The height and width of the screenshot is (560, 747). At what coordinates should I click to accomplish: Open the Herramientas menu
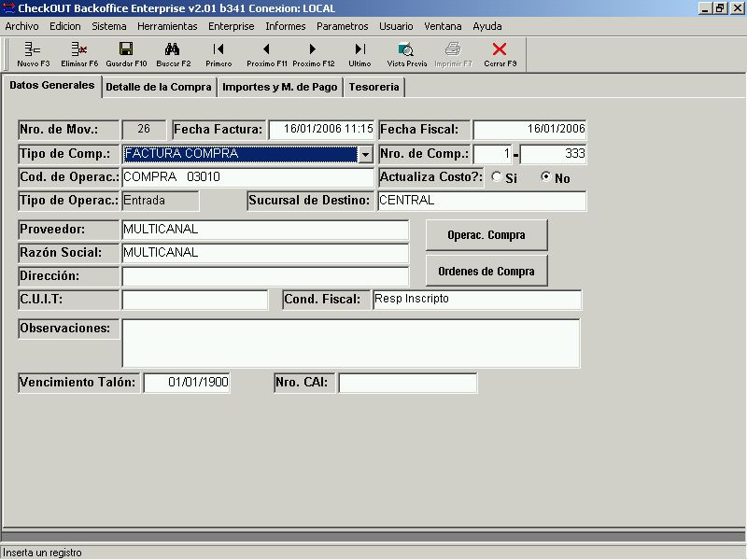[167, 26]
